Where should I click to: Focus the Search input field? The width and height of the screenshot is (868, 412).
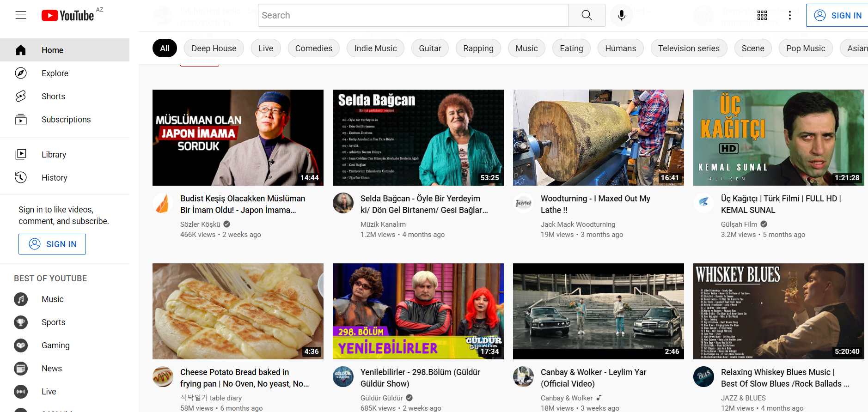tap(413, 15)
